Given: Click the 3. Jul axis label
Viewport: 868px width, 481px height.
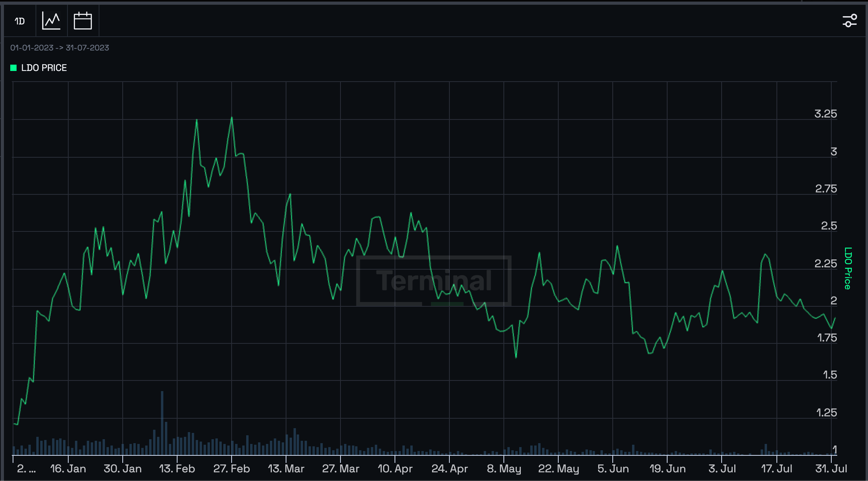Looking at the screenshot, I should [x=722, y=469].
